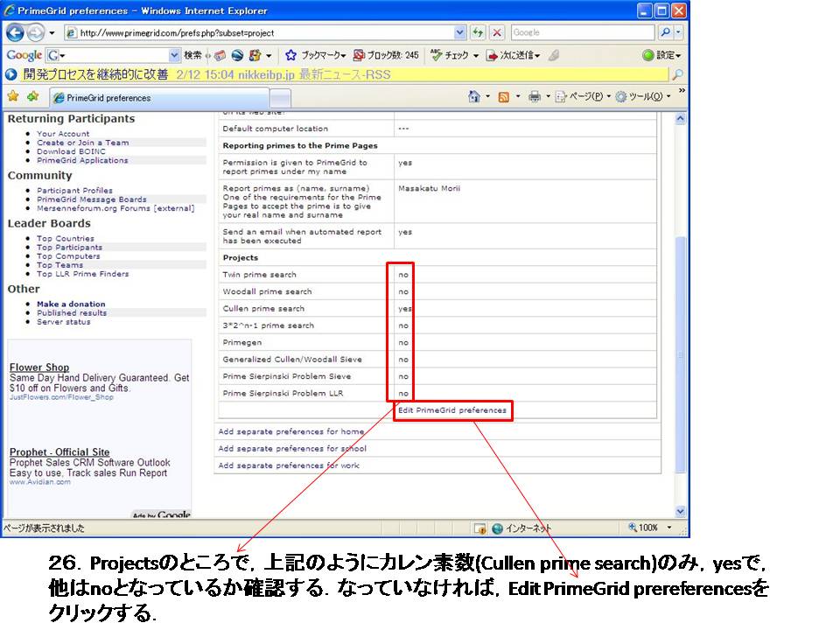The width and height of the screenshot is (840, 630).
Task: Go back with the browser Back arrow
Action: click(x=15, y=32)
